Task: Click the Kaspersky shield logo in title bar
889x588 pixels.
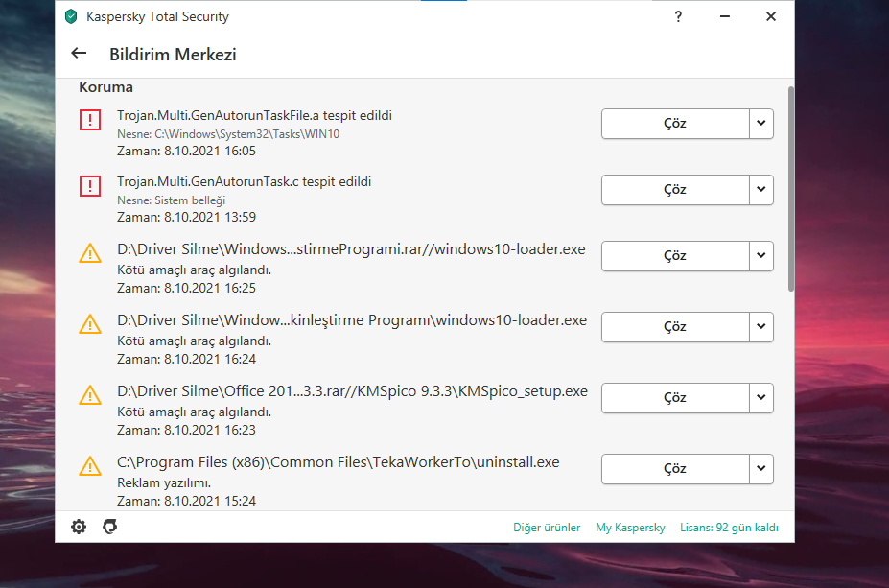Action: click(x=71, y=16)
